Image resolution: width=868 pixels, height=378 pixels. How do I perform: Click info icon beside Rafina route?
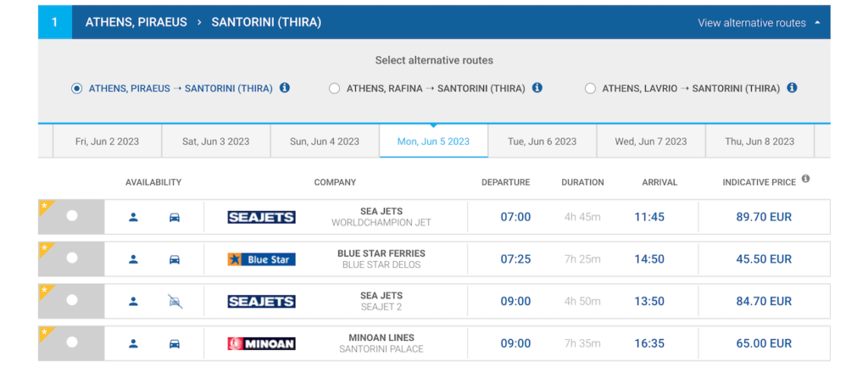pyautogui.click(x=537, y=87)
